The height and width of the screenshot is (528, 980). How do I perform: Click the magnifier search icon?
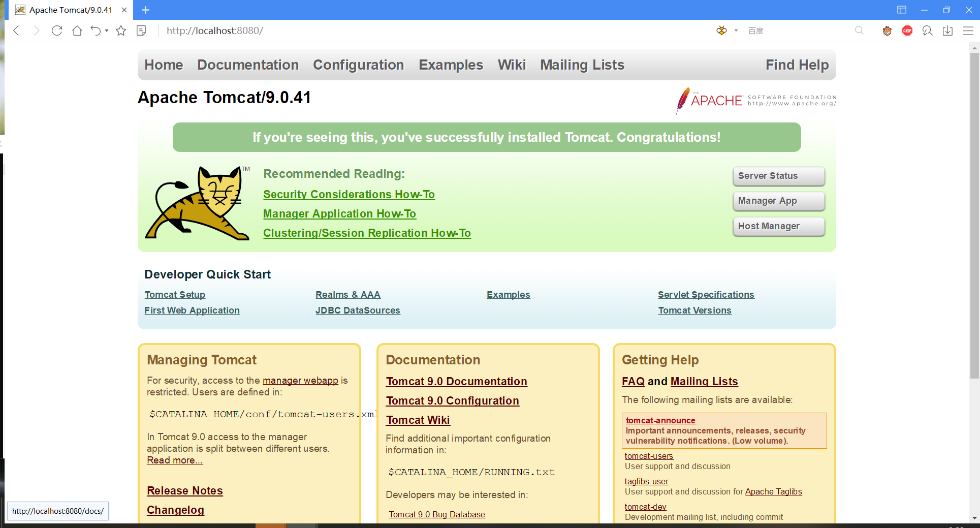(x=859, y=30)
